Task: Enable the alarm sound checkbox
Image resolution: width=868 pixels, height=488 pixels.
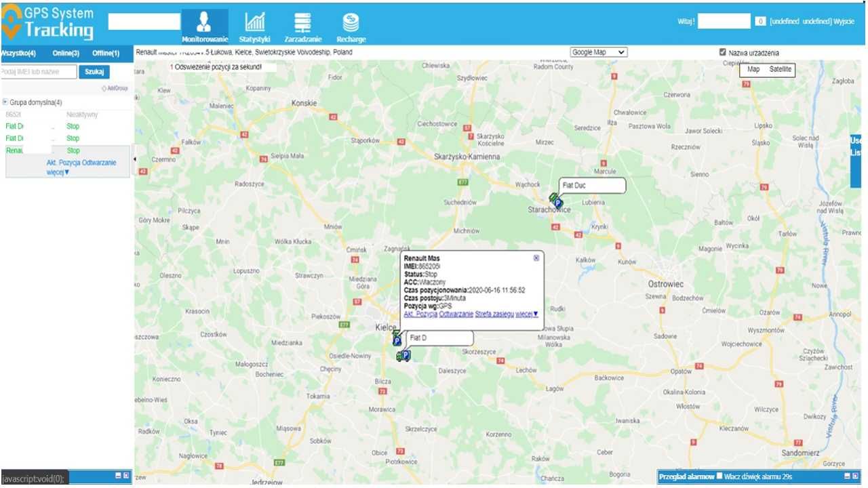Action: tap(719, 476)
